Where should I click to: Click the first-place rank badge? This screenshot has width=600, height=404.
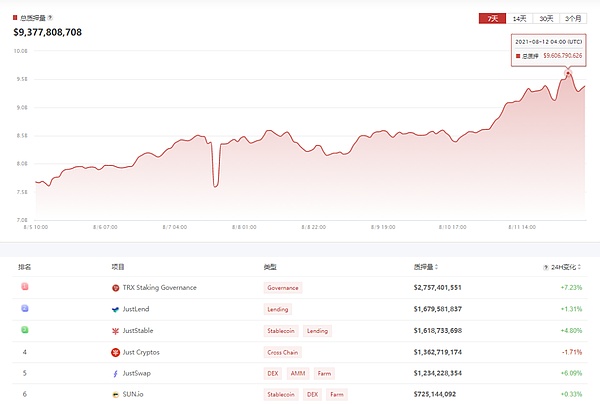pos(22,288)
